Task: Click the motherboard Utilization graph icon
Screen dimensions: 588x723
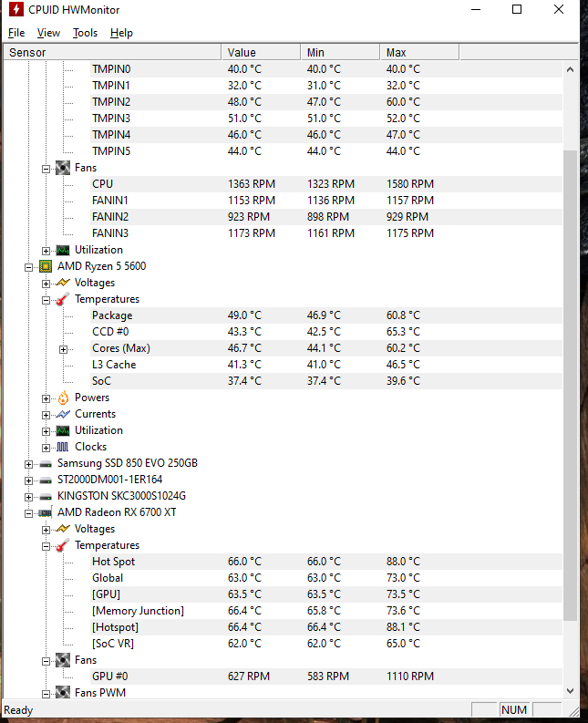Action: (x=63, y=250)
